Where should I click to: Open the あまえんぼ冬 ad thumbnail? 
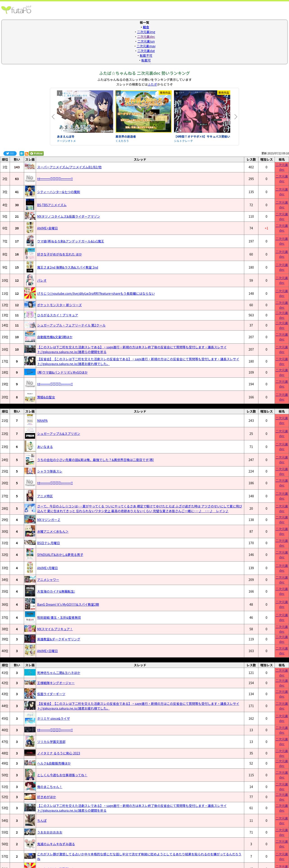click(85, 112)
